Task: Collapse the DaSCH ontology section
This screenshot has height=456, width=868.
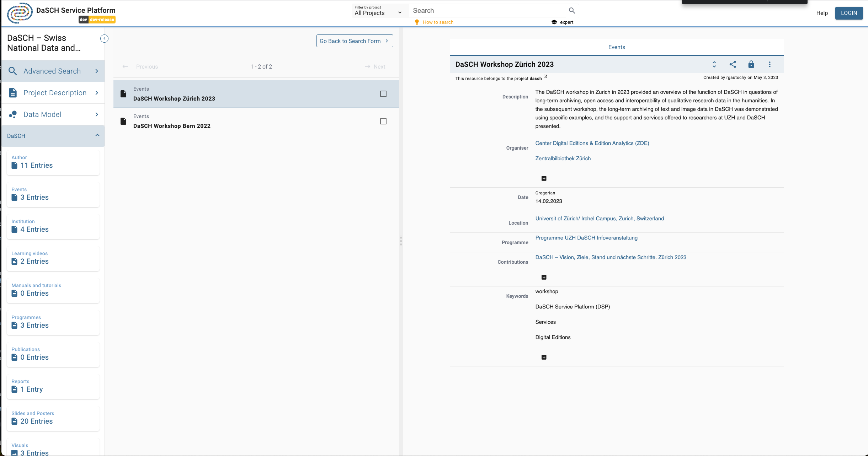Action: pyautogui.click(x=97, y=135)
